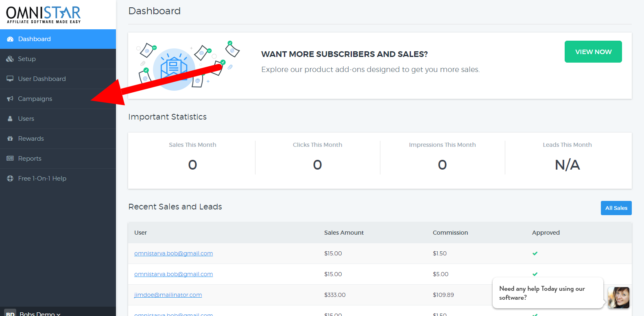This screenshot has height=316, width=644.
Task: Open omnistarva.bob@gmail.com link in $5.00 commission row
Action: (174, 274)
